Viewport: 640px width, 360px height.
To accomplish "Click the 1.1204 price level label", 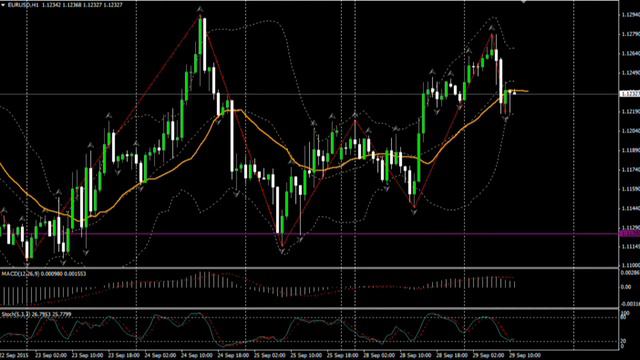I will pos(631,131).
